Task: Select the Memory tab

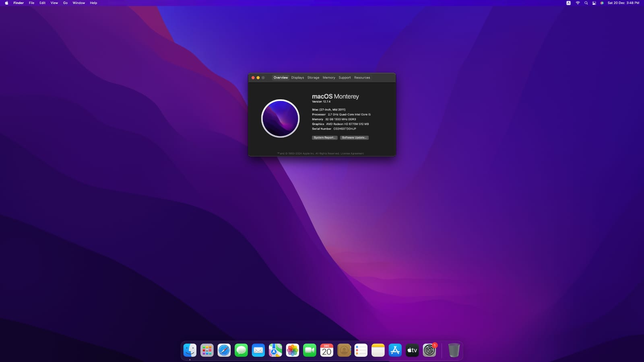Action: click(329, 78)
